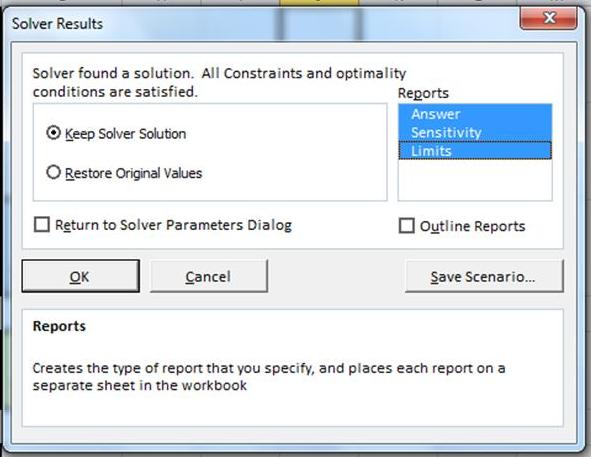Click the empty area of the Reports list
Viewport: 591px width, 457px height.
[x=475, y=180]
